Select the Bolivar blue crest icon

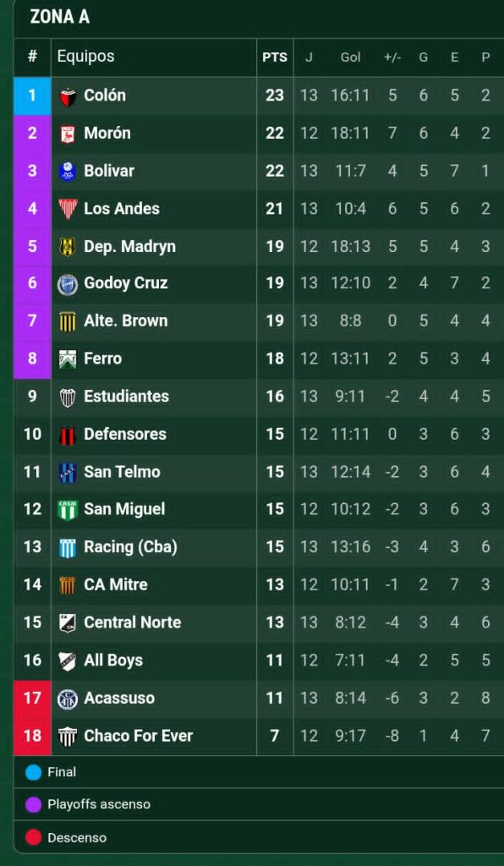click(x=68, y=171)
